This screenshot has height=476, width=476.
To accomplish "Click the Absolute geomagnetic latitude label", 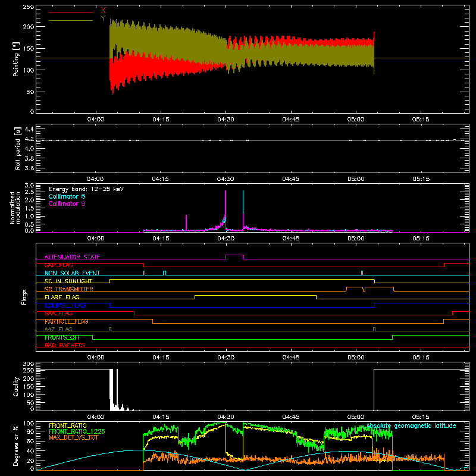I will [x=411, y=426].
